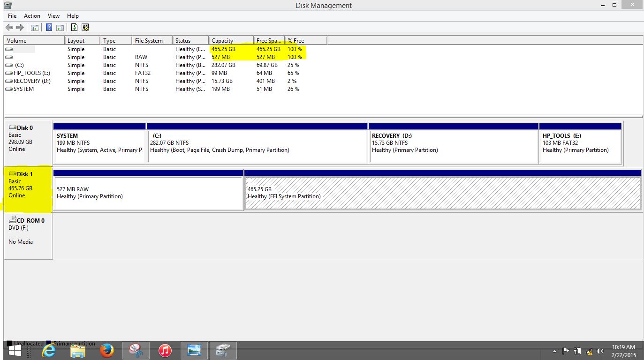
Task: Click the Forward arrow toolbar icon
Action: click(x=20, y=28)
